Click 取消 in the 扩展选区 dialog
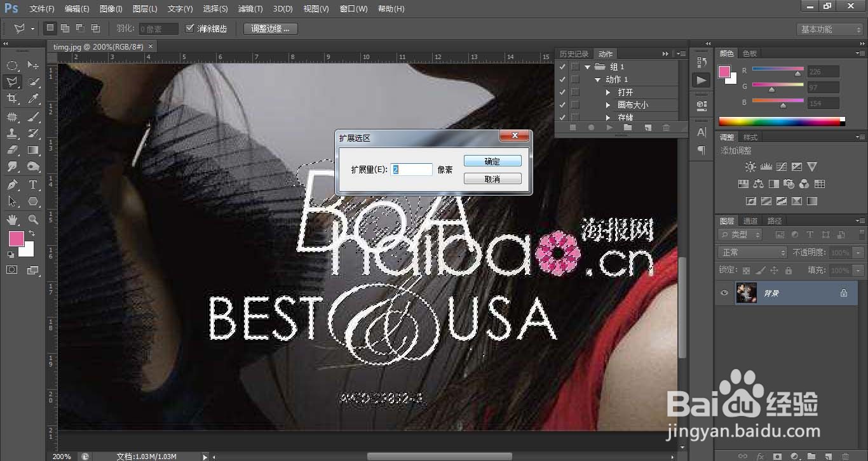This screenshot has height=461, width=868. (x=492, y=179)
